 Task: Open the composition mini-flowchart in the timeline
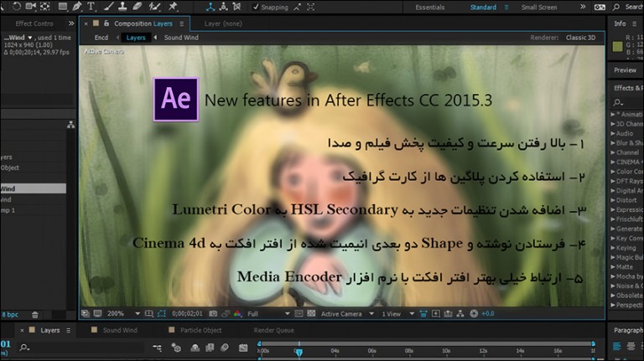click(x=157, y=348)
